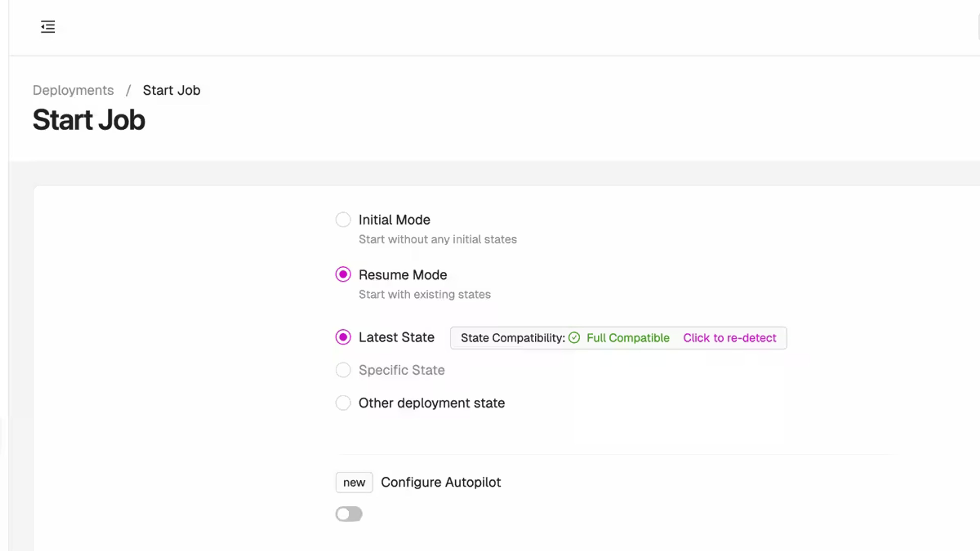980x551 pixels.
Task: Click the large Start Job page heading
Action: pyautogui.click(x=89, y=120)
